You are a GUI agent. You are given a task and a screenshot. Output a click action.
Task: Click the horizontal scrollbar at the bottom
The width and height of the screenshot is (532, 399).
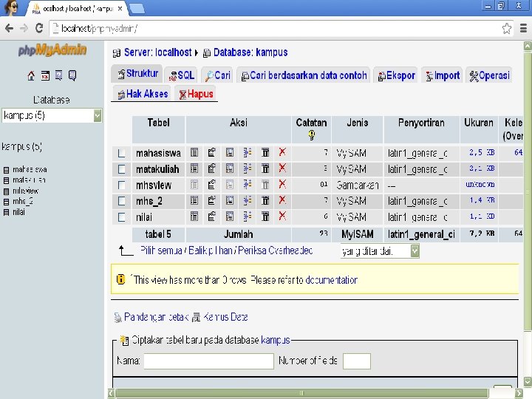coord(301,393)
